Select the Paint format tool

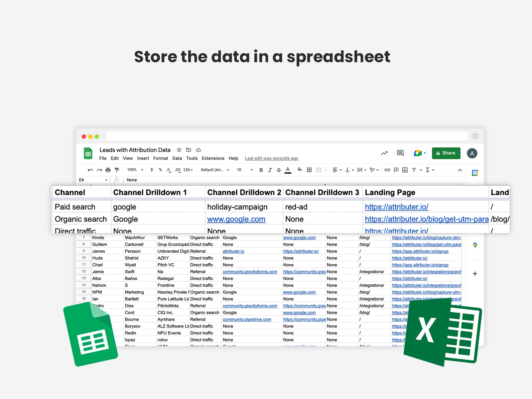(x=117, y=170)
